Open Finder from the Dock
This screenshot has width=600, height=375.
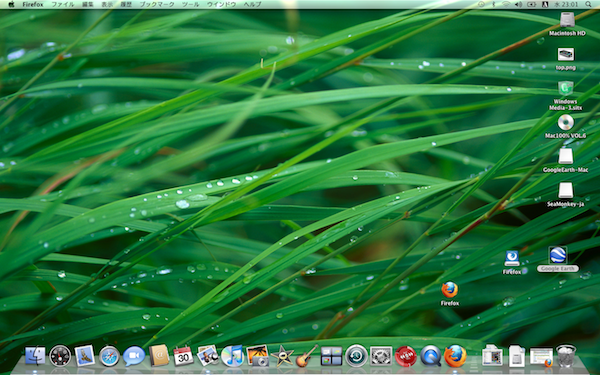coord(35,355)
